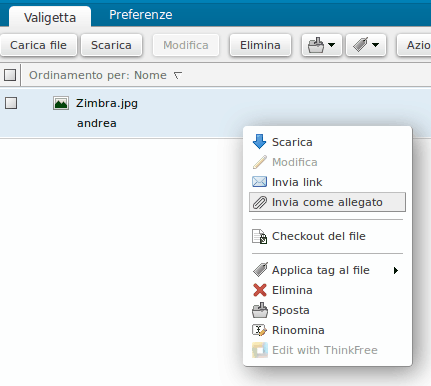Image resolution: width=431 pixels, height=386 pixels.
Task: Click the red X Elimina icon
Action: pos(260,290)
